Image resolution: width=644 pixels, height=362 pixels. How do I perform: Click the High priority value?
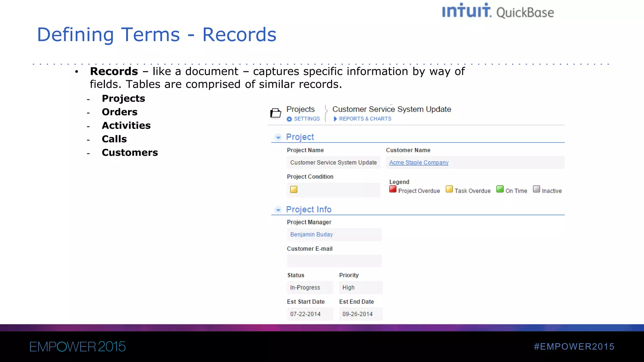(361, 288)
